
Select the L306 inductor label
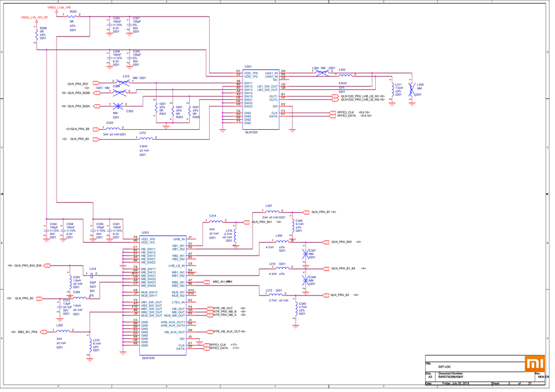[x=420, y=85]
